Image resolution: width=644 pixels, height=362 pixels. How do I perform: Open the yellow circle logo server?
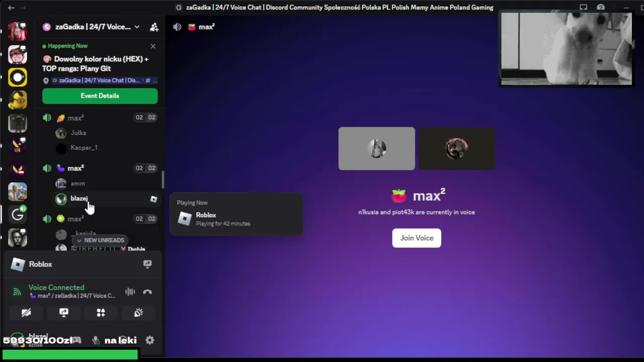tap(18, 77)
